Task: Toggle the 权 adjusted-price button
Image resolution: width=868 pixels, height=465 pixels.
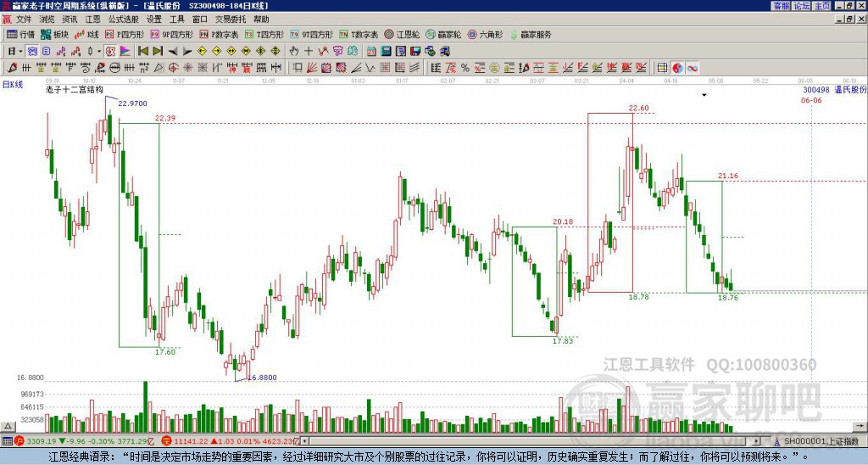Action: coord(110,52)
